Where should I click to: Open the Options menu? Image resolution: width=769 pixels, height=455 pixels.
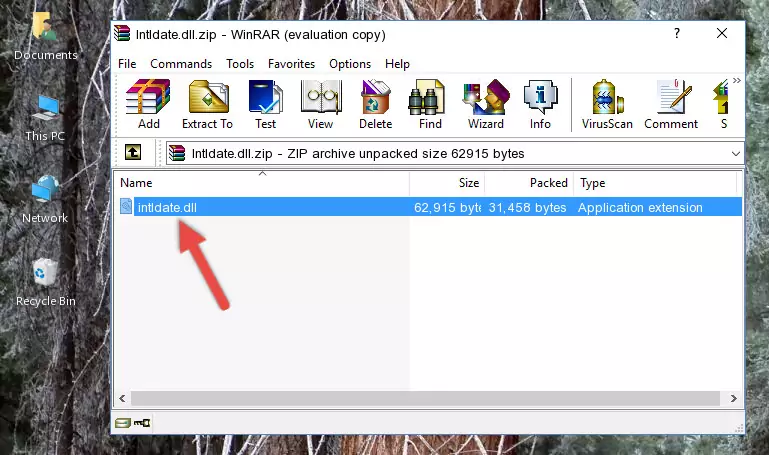350,64
